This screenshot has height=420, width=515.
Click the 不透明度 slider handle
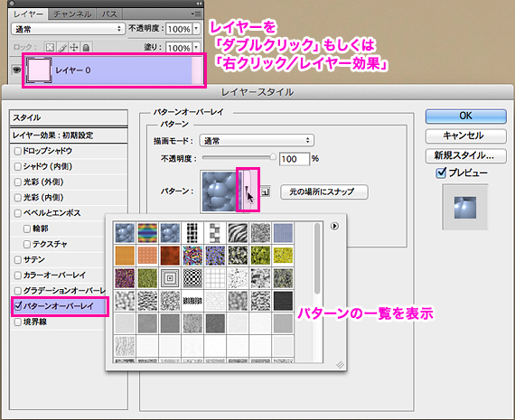coord(273,157)
